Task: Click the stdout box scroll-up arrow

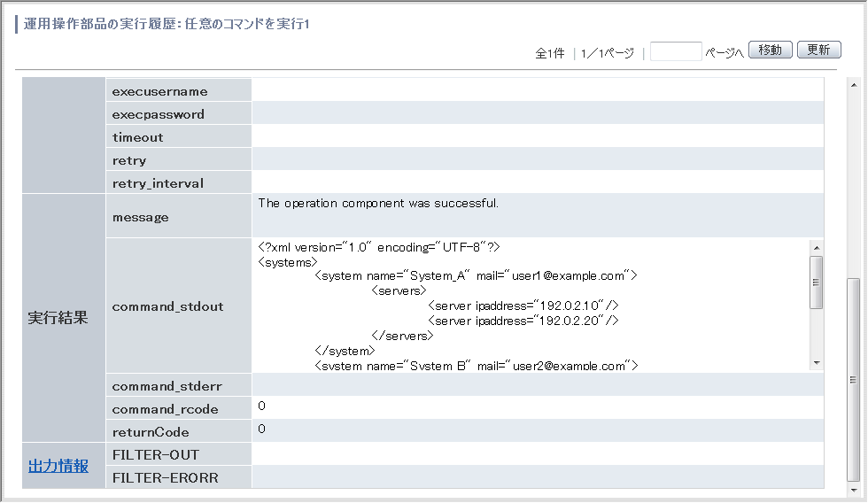Action: tap(817, 248)
